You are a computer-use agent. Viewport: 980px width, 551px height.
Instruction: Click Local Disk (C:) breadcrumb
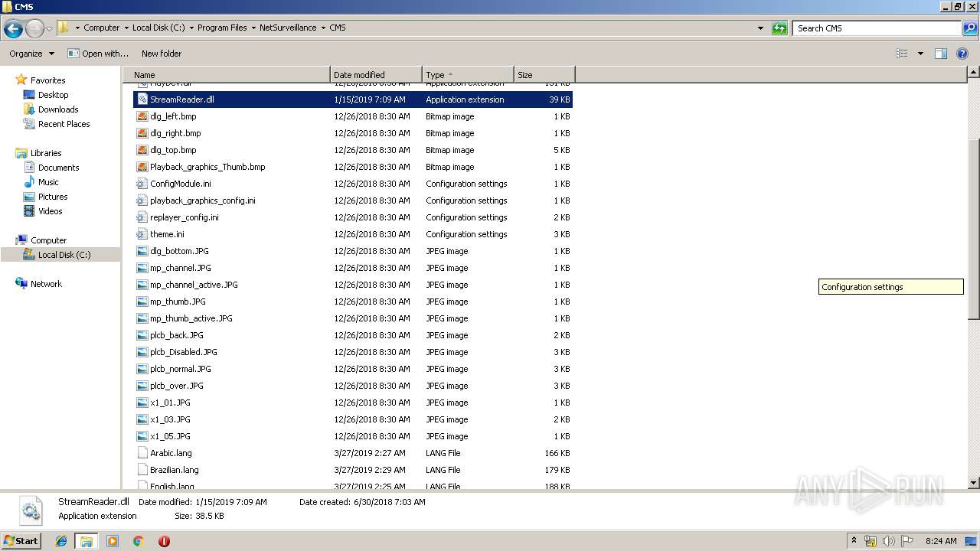158,28
